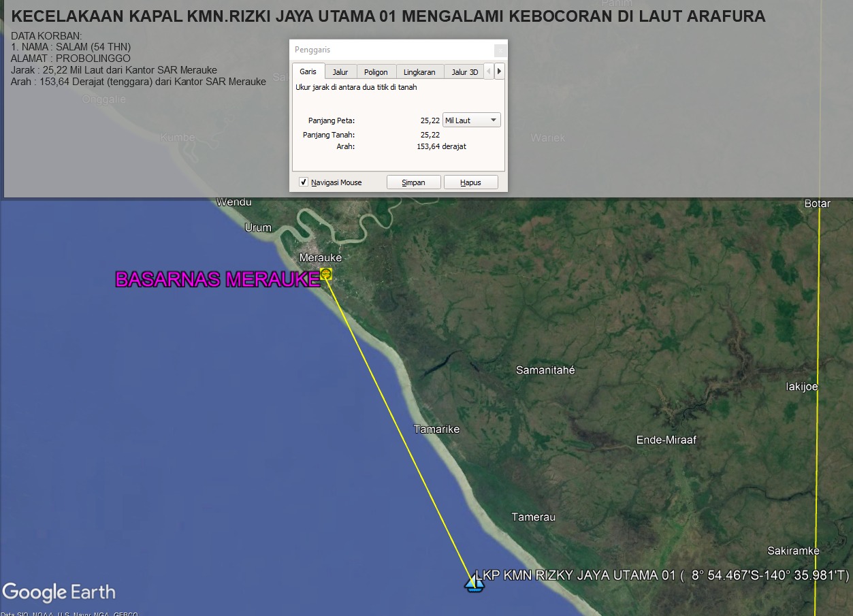853x616 pixels.
Task: Click the Arah 153,64 Derajat overlay line
Action: [x=139, y=82]
